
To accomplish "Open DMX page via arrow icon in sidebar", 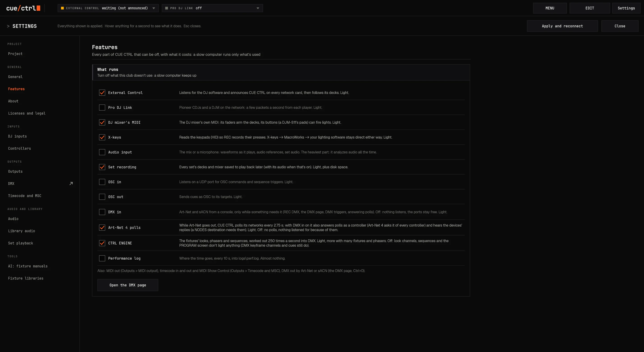I will tap(71, 184).
